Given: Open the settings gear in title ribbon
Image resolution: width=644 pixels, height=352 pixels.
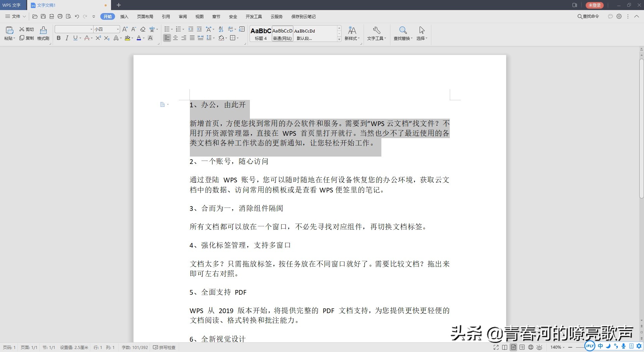Looking at the screenshot, I should click(619, 16).
